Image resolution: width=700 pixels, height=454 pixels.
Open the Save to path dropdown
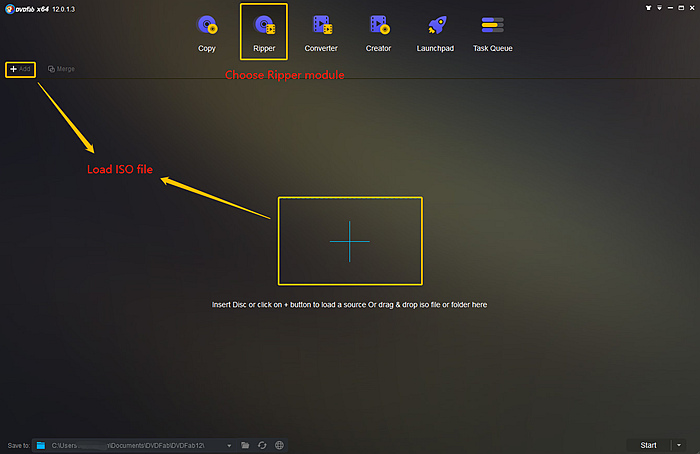[x=229, y=446]
